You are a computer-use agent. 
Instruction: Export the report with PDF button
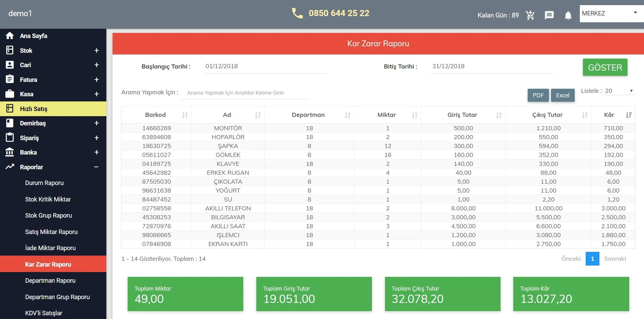click(x=538, y=95)
